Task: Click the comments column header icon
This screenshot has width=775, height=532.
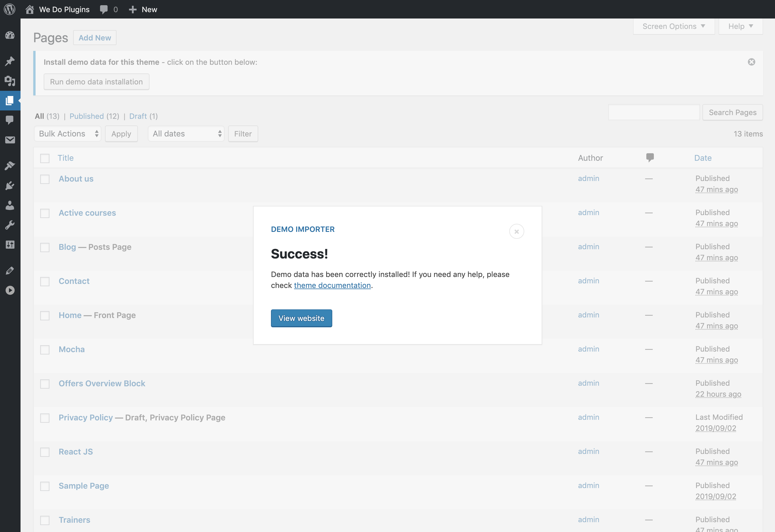Action: coord(649,157)
